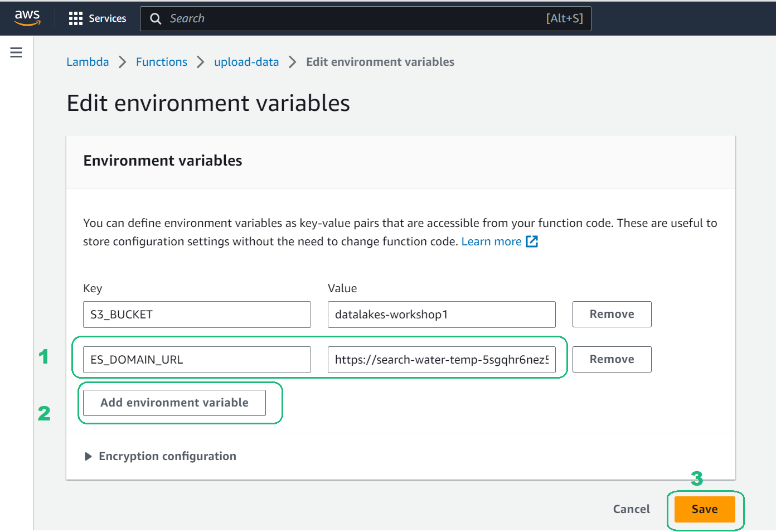Cancel editing environment variables
Viewport: 776px width, 532px height.
pyautogui.click(x=631, y=509)
